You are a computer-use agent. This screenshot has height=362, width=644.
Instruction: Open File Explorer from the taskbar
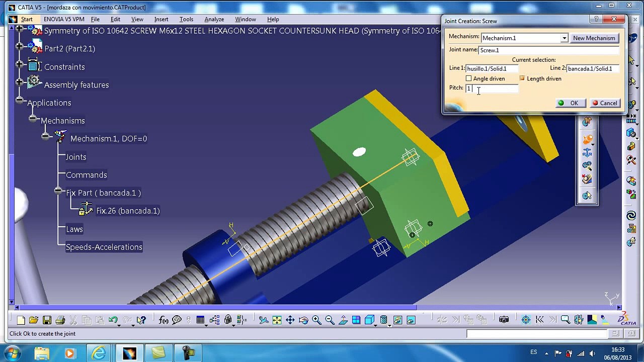[42, 353]
